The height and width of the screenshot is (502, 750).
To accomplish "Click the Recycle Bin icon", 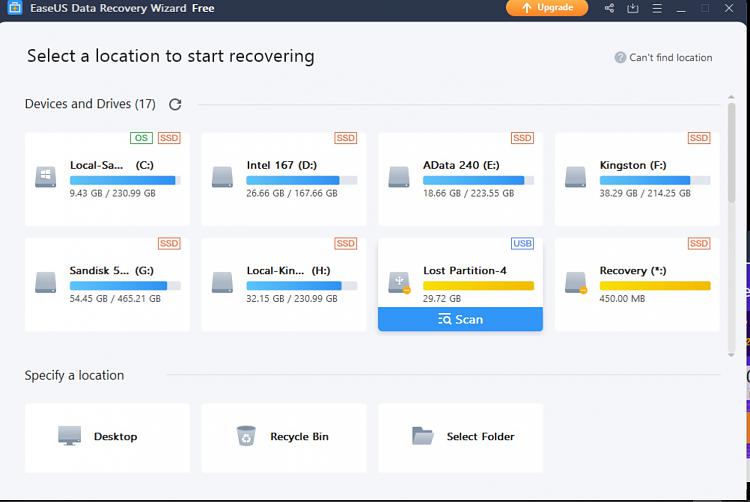I will click(246, 436).
